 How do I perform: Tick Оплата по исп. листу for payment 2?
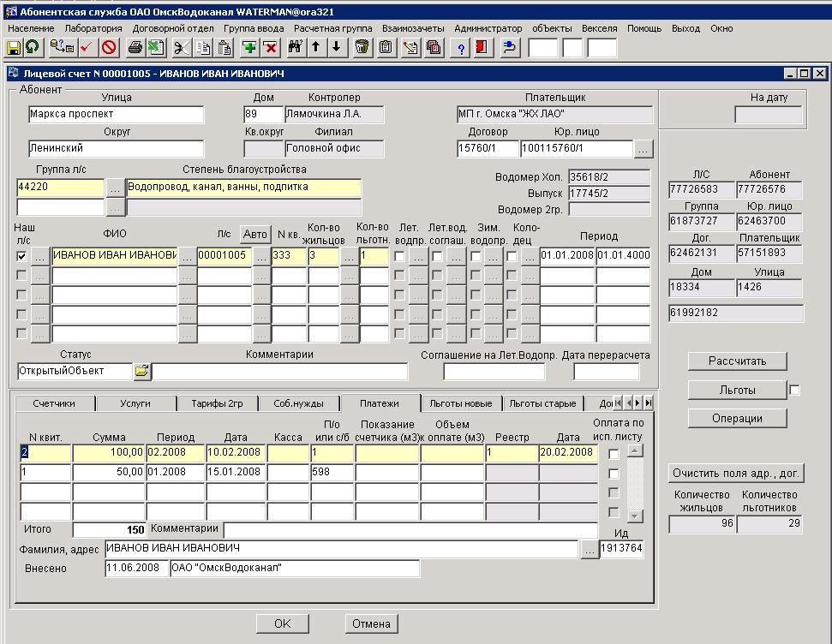click(614, 454)
